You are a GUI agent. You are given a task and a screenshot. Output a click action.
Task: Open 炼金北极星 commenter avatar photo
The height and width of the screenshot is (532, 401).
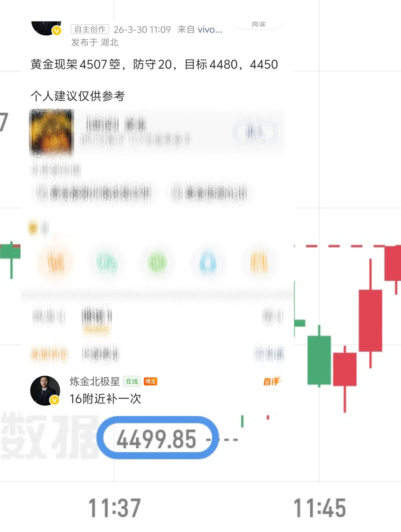coord(45,391)
